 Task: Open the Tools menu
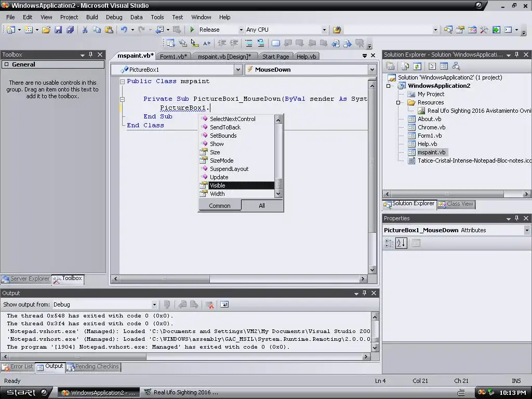pyautogui.click(x=157, y=17)
